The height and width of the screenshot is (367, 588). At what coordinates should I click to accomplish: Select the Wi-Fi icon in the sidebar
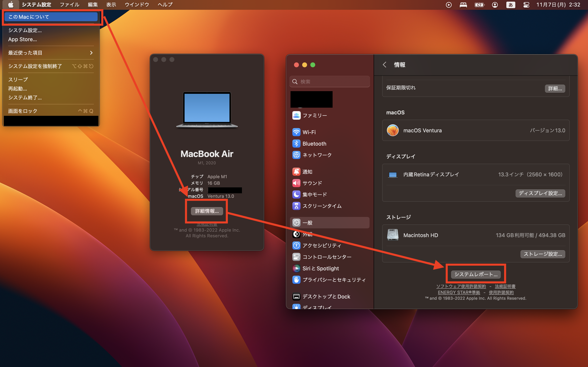coord(296,132)
